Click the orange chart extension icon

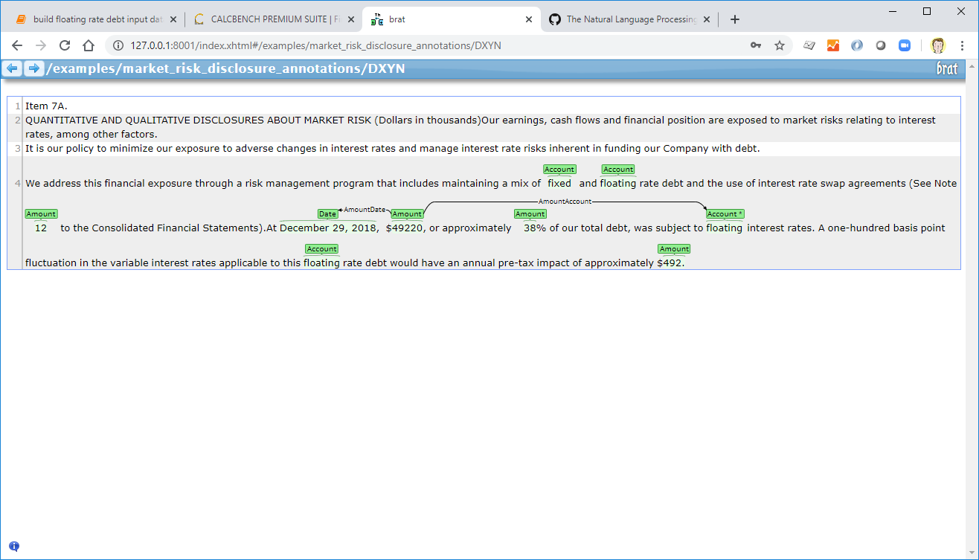click(x=833, y=45)
